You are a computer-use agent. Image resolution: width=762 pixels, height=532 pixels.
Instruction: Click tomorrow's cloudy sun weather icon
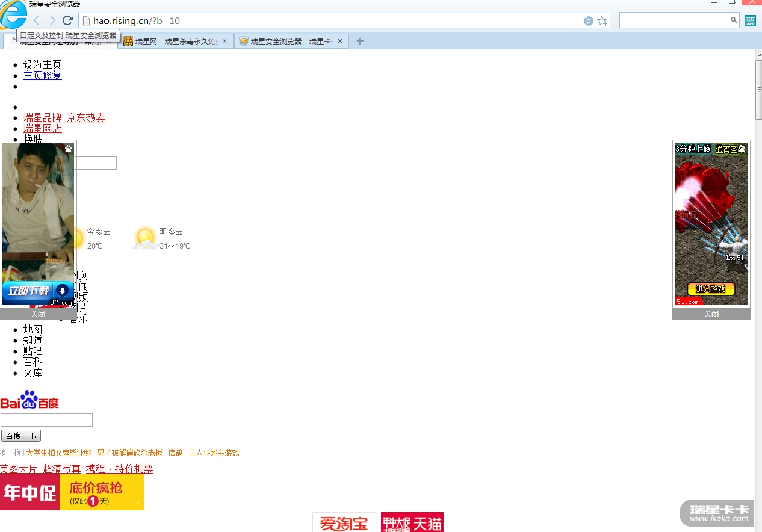coord(145,238)
